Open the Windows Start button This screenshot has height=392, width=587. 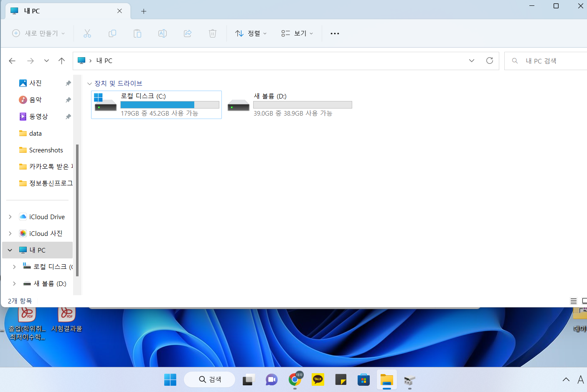[x=170, y=380]
